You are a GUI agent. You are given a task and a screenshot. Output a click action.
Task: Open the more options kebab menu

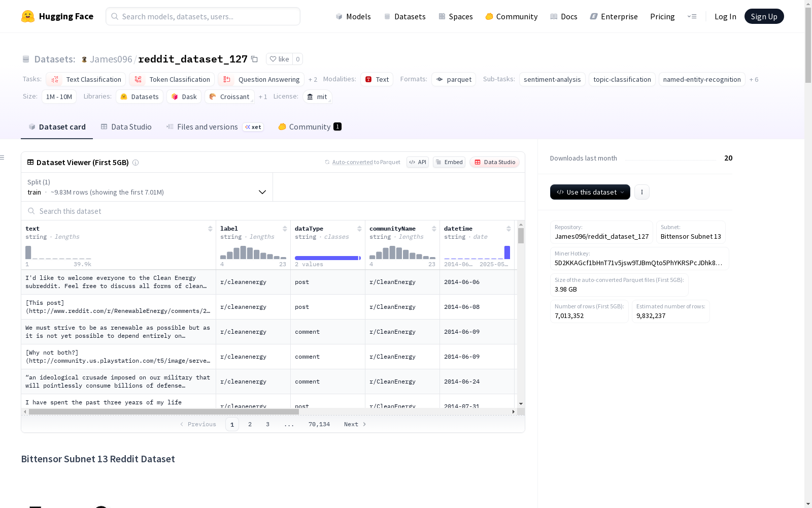642,192
